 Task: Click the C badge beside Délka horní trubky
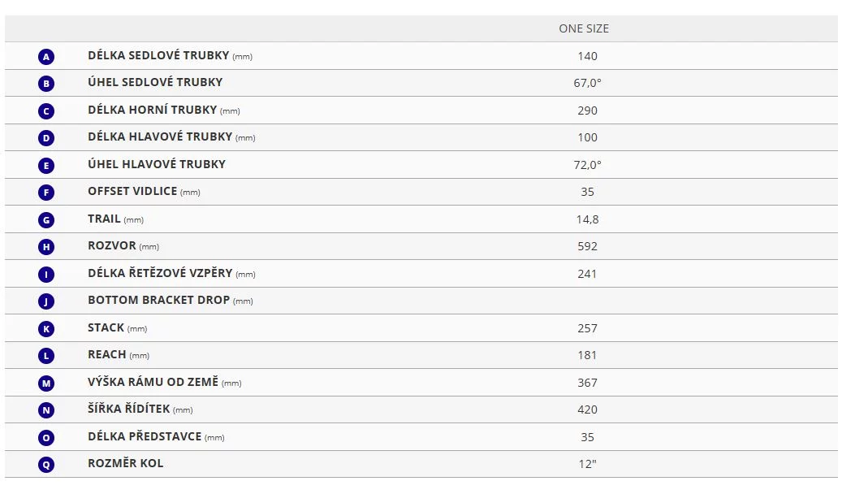(46, 110)
